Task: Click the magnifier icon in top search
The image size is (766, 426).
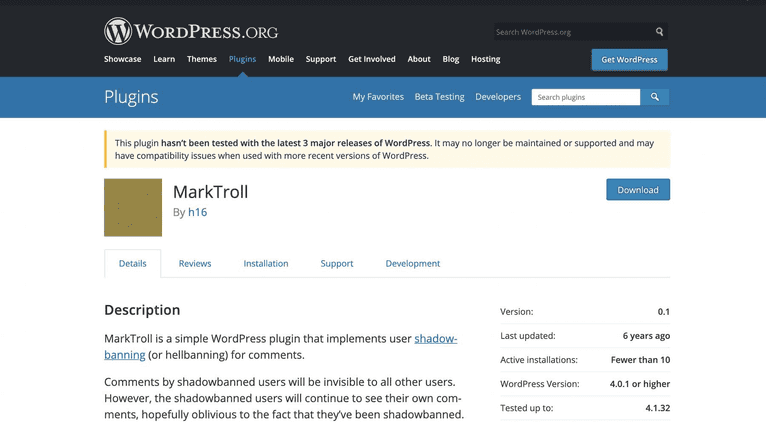Action: coord(659,32)
